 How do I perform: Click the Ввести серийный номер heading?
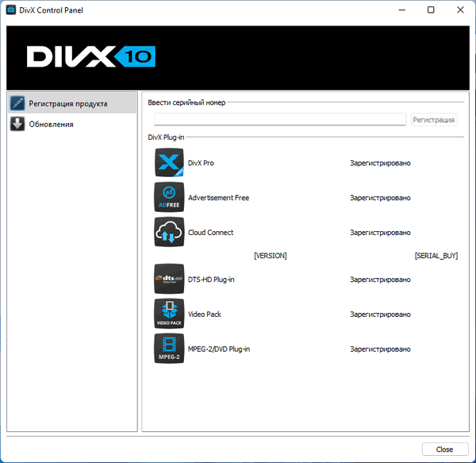click(x=186, y=102)
